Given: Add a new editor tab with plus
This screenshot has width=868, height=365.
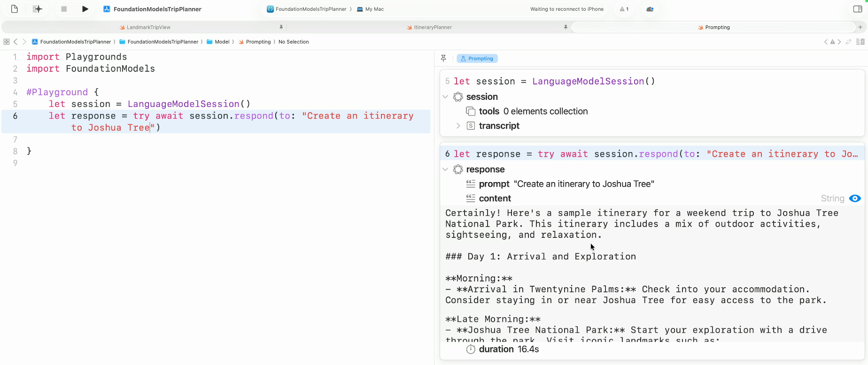Looking at the screenshot, I should (860, 27).
